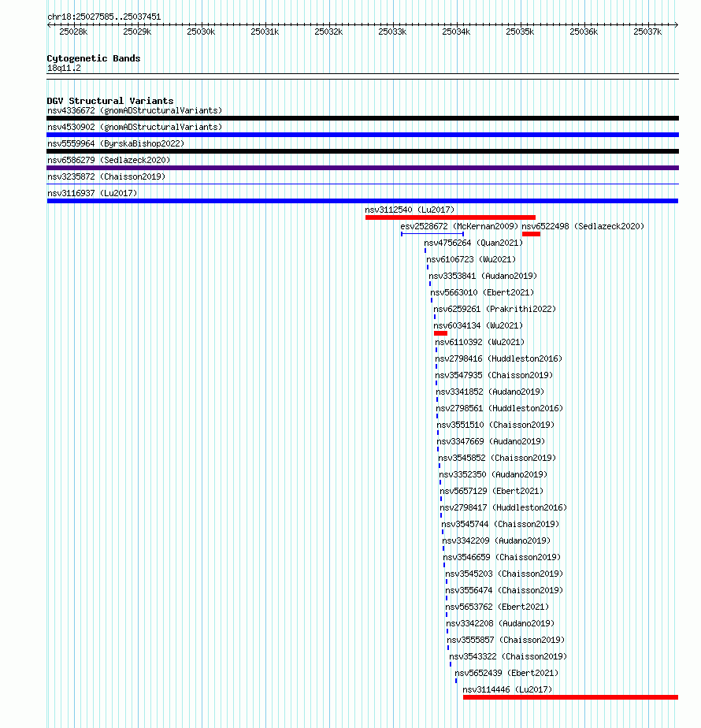Click the 25035k ruler position
The image size is (701, 728).
tap(520, 32)
